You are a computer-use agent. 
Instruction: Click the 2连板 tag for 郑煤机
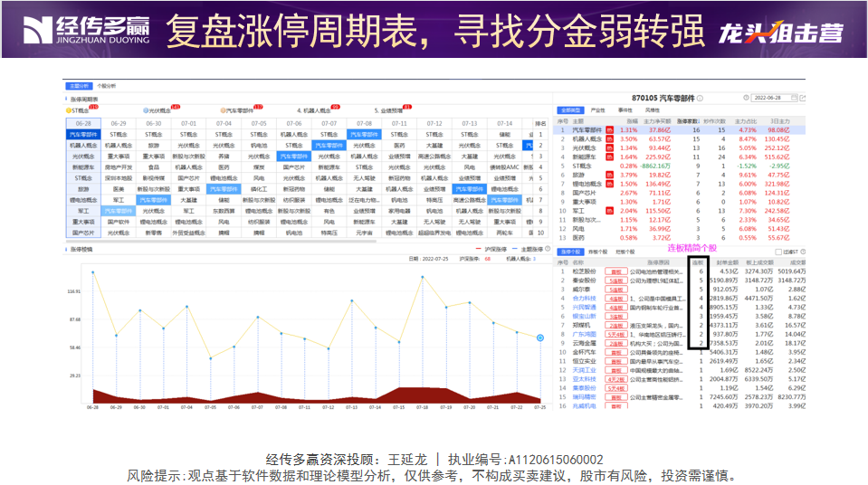click(615, 326)
